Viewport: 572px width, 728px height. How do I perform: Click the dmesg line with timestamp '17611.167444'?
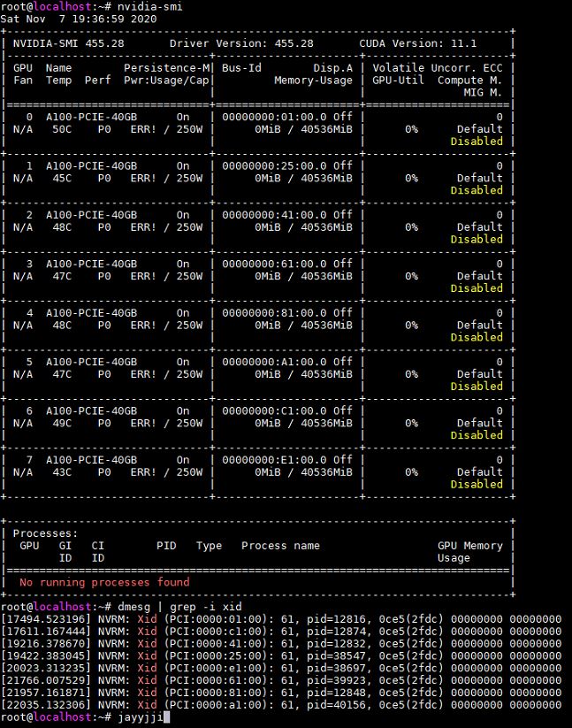281,632
